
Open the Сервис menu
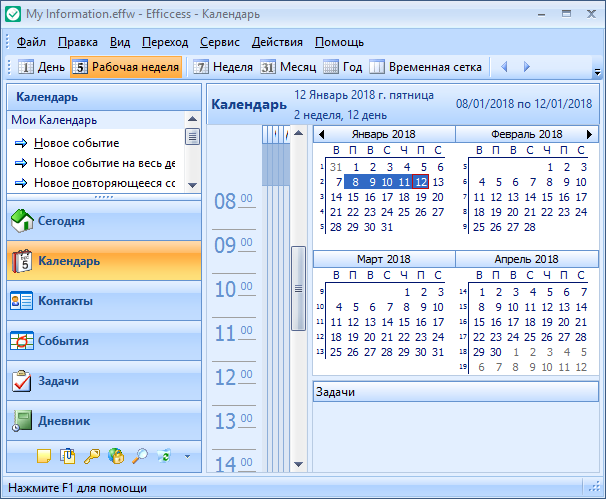(219, 42)
